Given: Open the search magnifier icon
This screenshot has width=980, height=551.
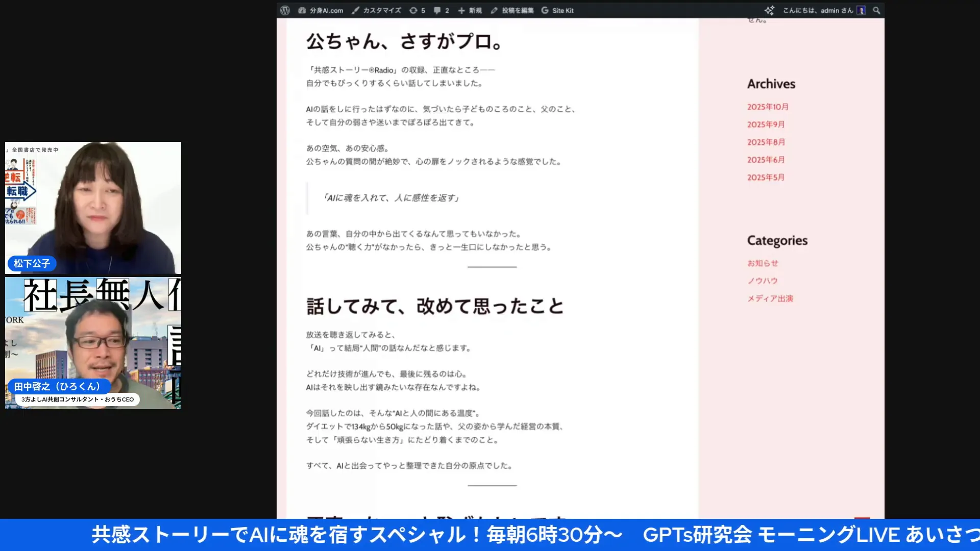Looking at the screenshot, I should [x=876, y=10].
